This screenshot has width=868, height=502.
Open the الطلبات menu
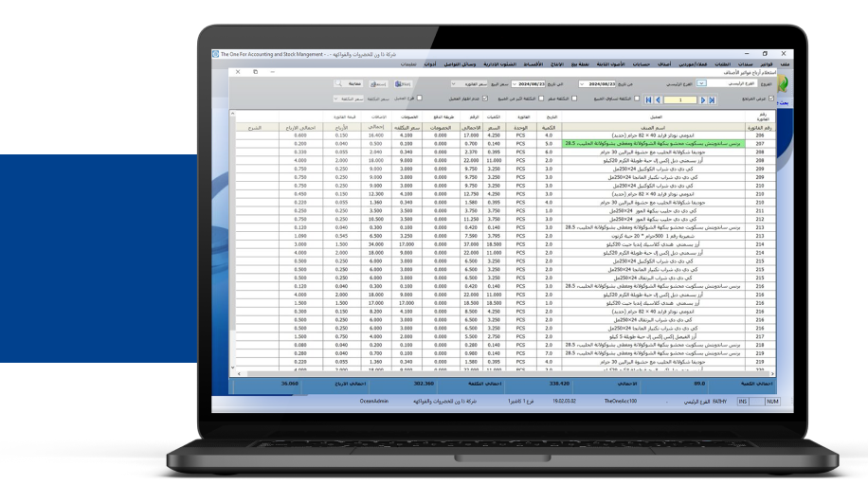click(722, 64)
